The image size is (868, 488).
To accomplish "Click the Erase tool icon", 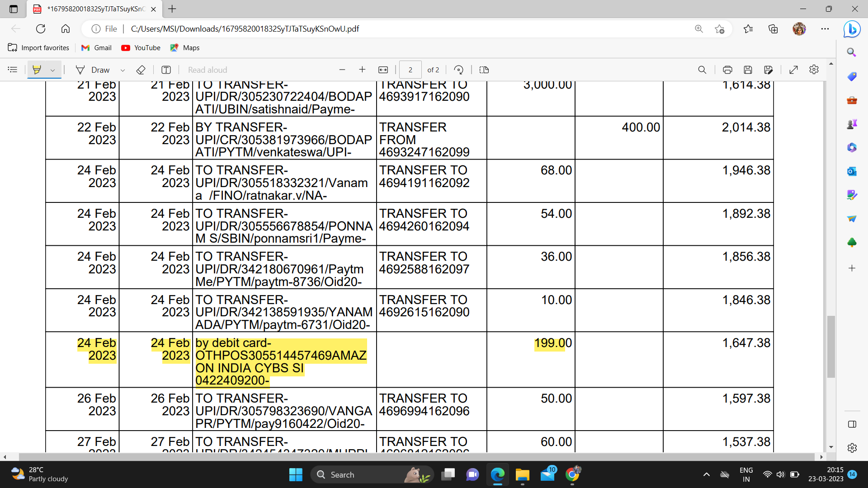I will pyautogui.click(x=141, y=70).
